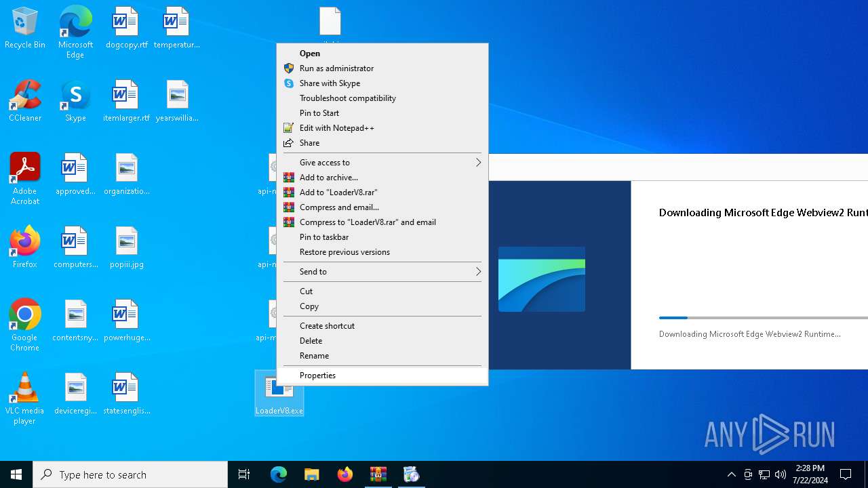Open the notification center
The height and width of the screenshot is (488, 868).
point(846,474)
